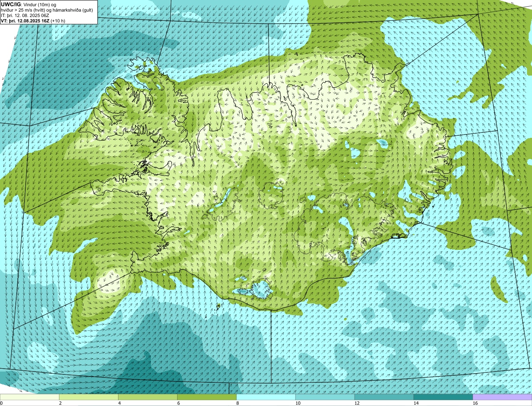
Task: Click the legend scale label 4
Action: (x=119, y=403)
